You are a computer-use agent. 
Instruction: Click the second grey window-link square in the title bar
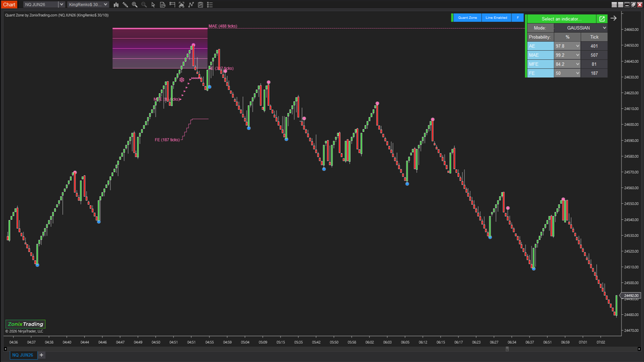click(x=620, y=4)
